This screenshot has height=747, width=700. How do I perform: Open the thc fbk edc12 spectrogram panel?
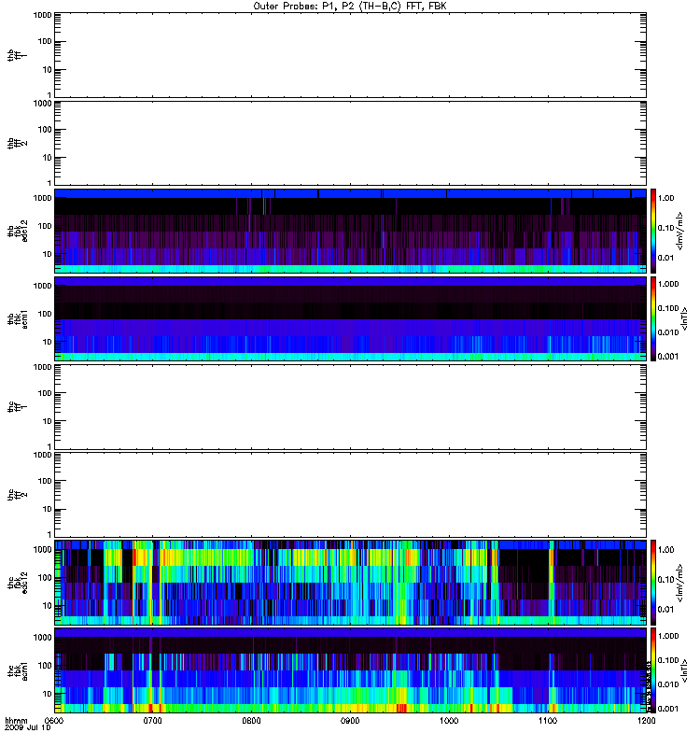click(x=350, y=582)
